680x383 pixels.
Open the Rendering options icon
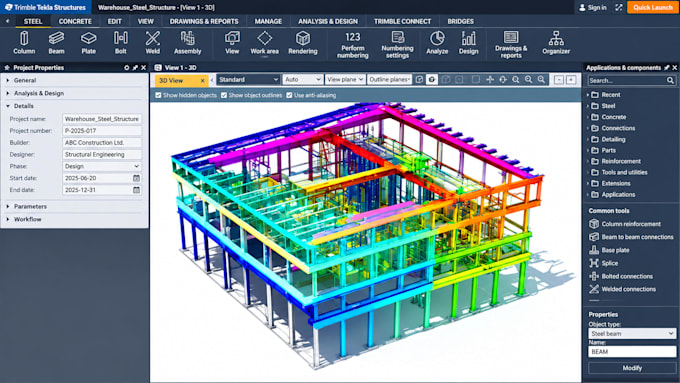(x=303, y=43)
